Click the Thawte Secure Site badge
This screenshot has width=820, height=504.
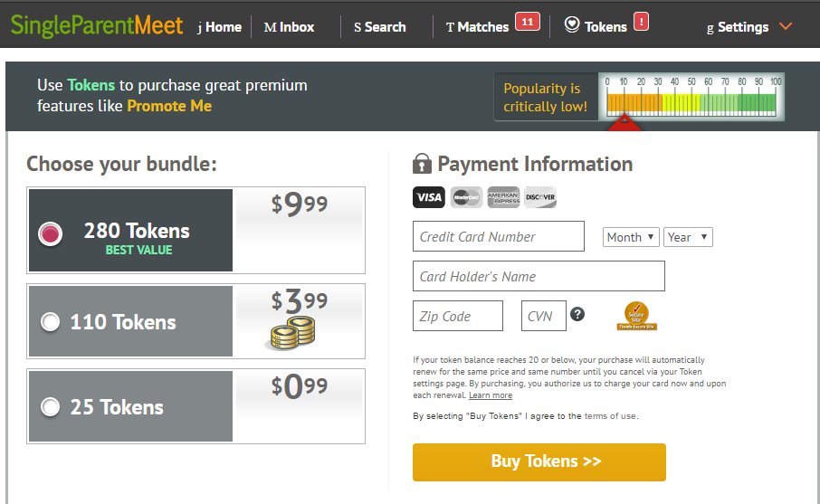pos(636,316)
